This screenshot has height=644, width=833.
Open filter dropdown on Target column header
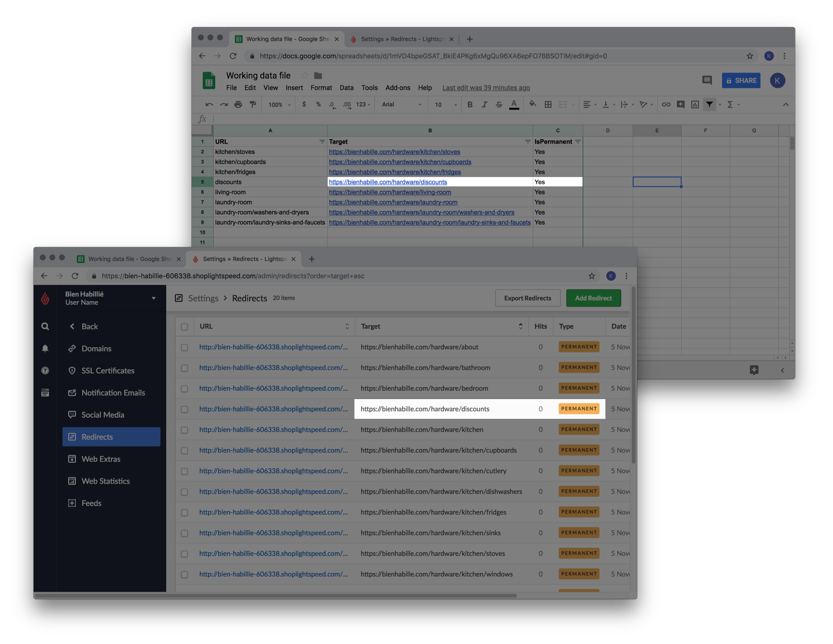coord(527,142)
